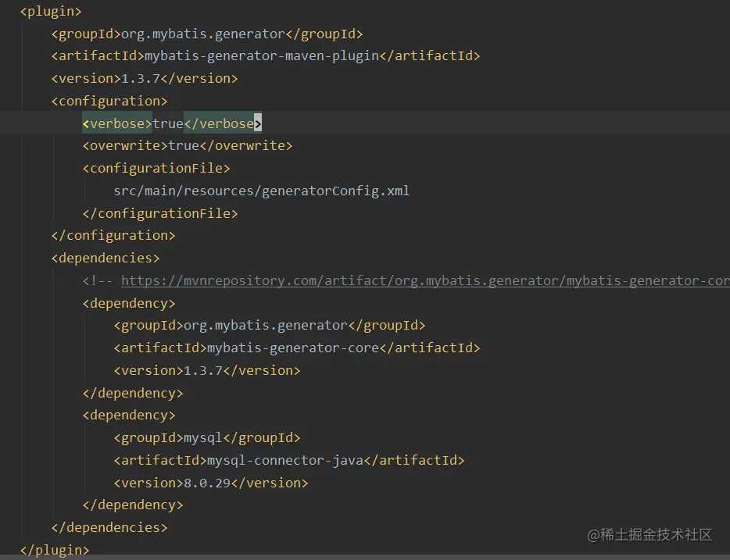Click </dependency> closing tag after version 8.0.29
Screen dimensions: 730x560
click(x=133, y=505)
